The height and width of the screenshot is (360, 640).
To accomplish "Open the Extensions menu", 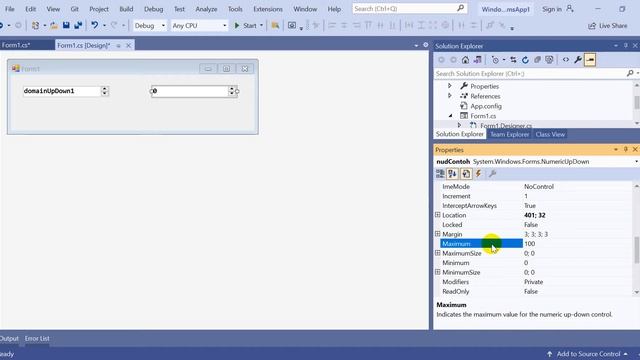I will pos(268,9).
